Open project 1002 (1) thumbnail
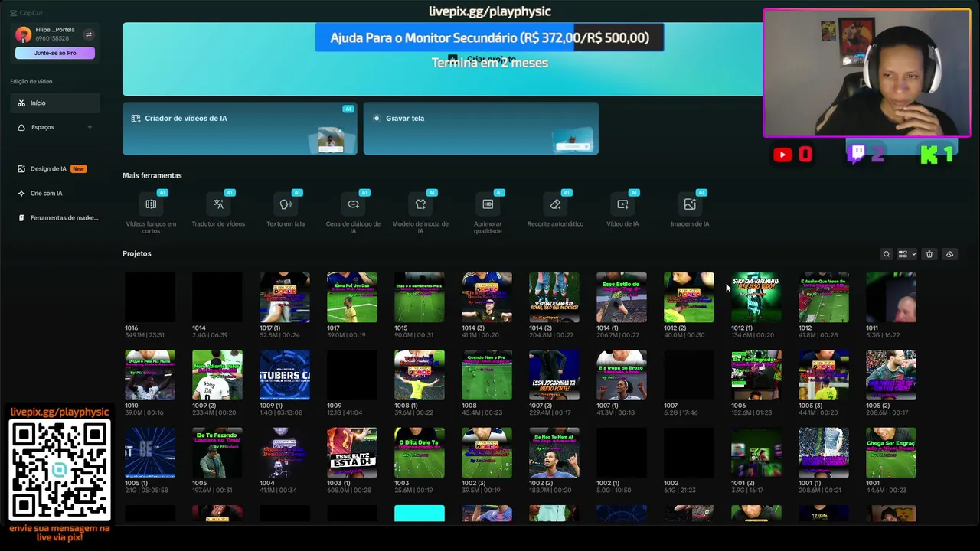This screenshot has width=980, height=551. coord(622,452)
